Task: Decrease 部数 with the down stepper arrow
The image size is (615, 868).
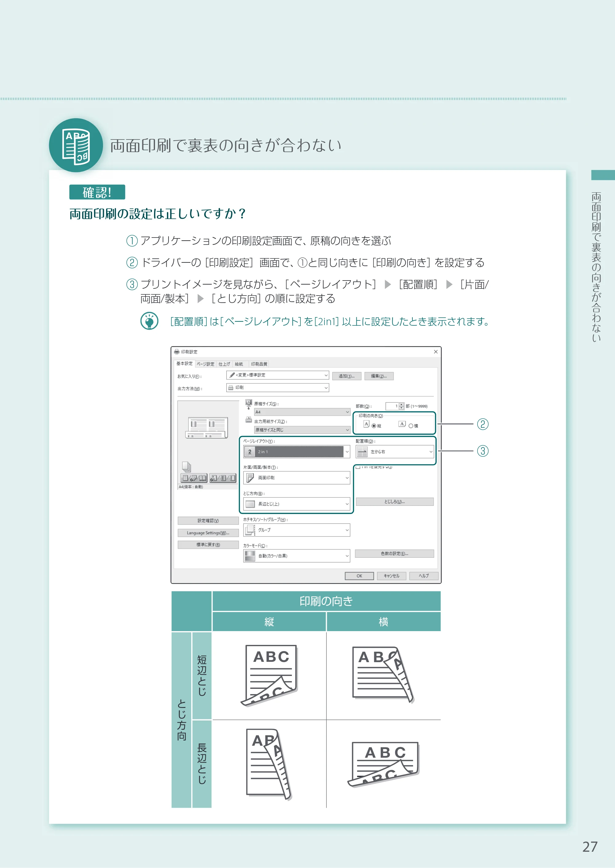Action: 401,408
